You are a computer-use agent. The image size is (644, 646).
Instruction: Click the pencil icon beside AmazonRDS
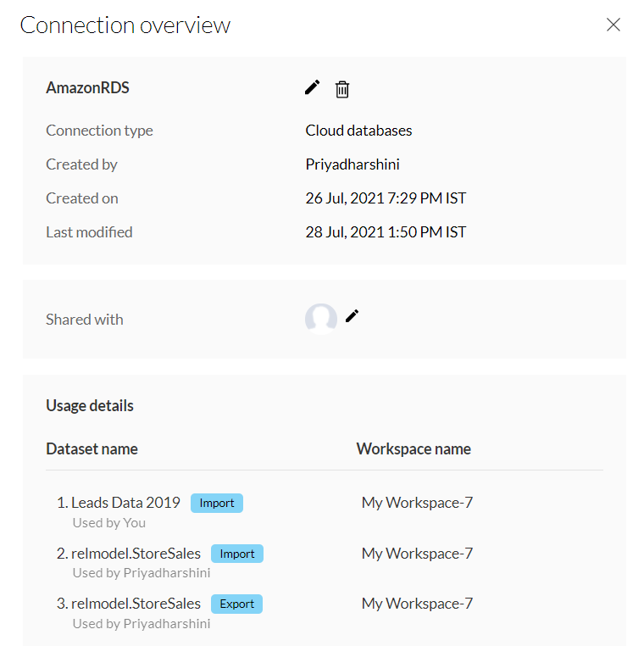coord(313,87)
